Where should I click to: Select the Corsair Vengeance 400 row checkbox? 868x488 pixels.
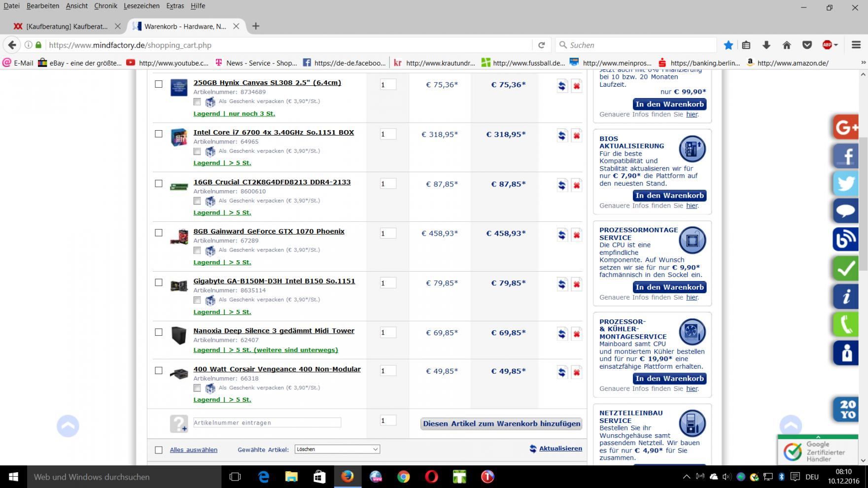coord(159,371)
